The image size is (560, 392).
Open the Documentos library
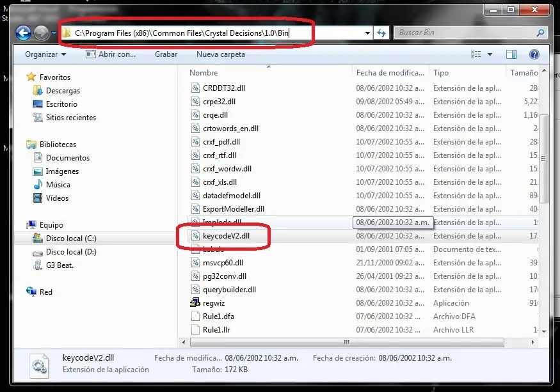(67, 158)
